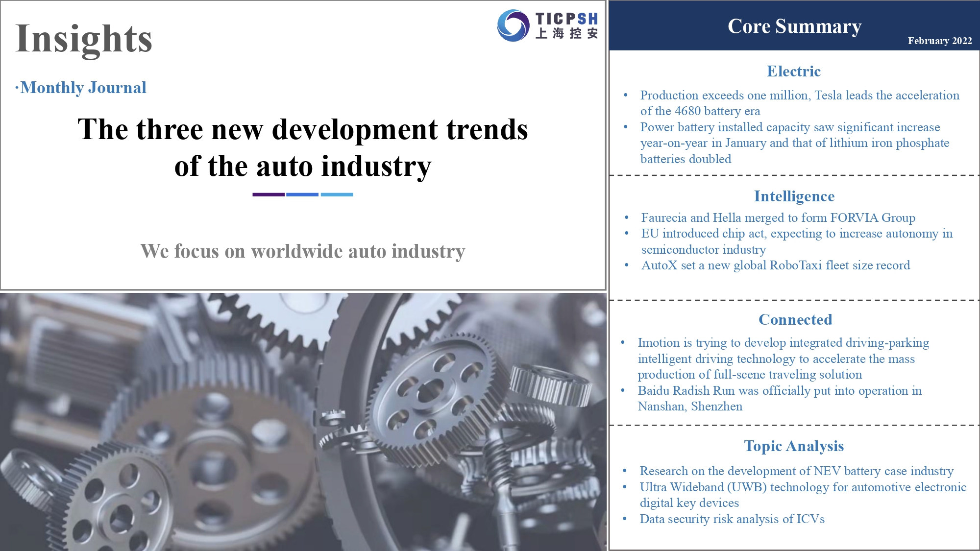Click the Topic Analysis section heading
This screenshot has width=980, height=551.
pos(793,446)
